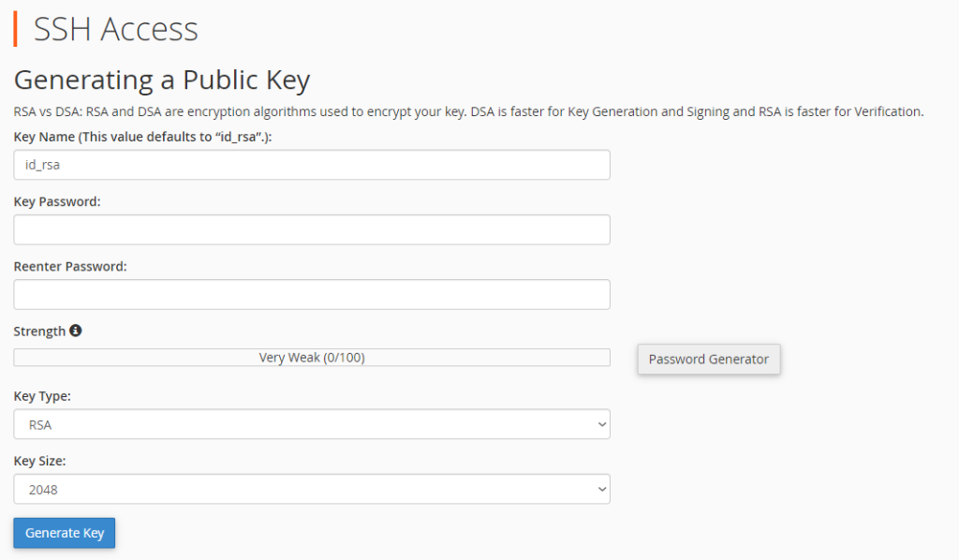
Task: Click the SSH Access page heading
Action: click(115, 29)
